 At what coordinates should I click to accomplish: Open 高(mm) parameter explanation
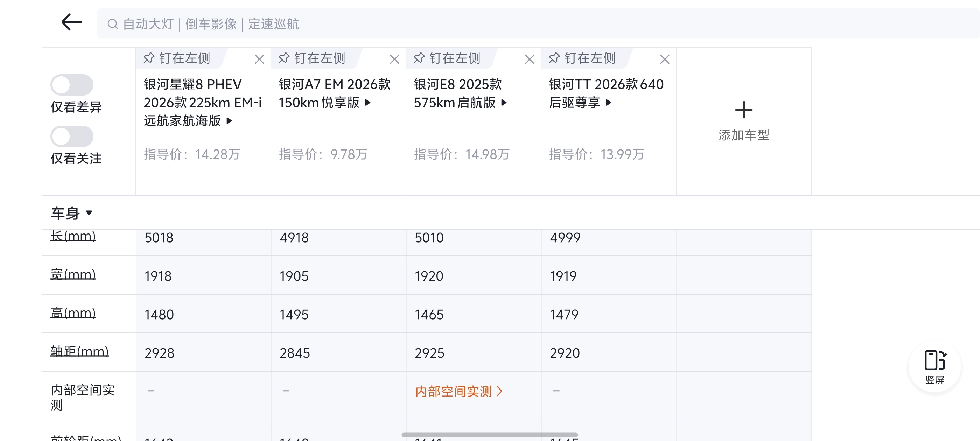pos(73,313)
